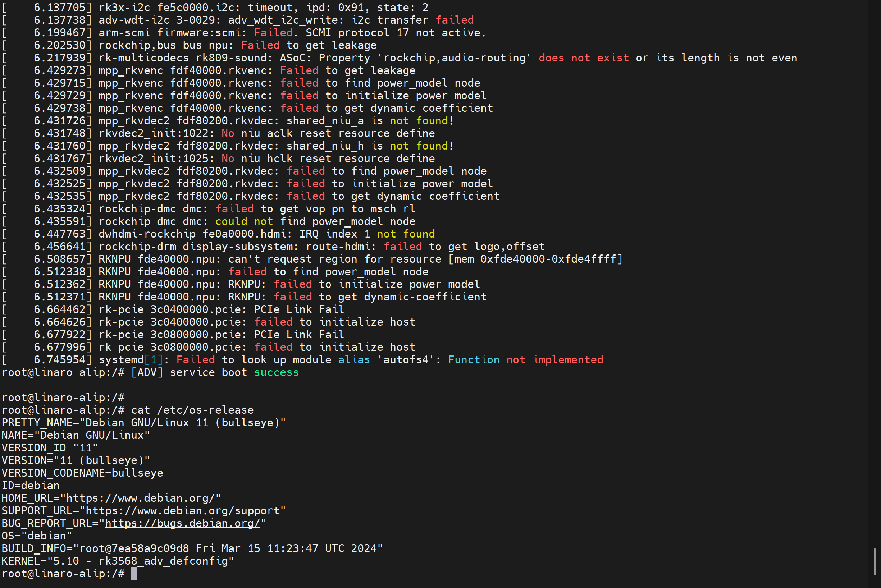Click the terminal scrollbar thumb
This screenshot has width=881, height=588.
[x=875, y=561]
